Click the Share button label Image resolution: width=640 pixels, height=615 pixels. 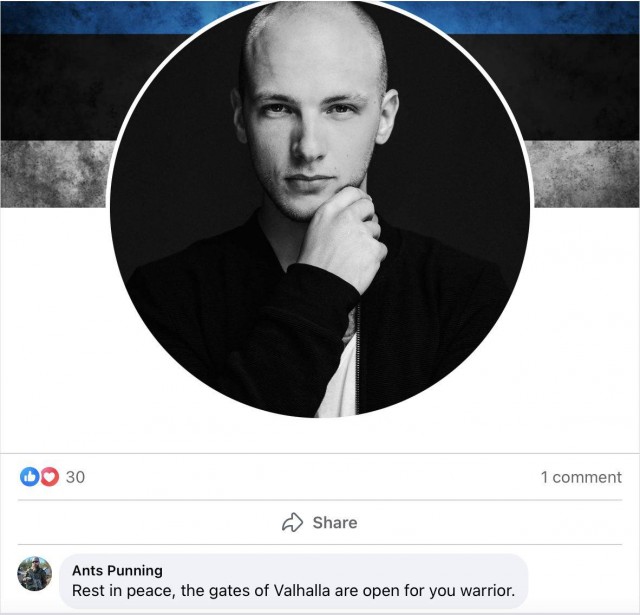[335, 523]
